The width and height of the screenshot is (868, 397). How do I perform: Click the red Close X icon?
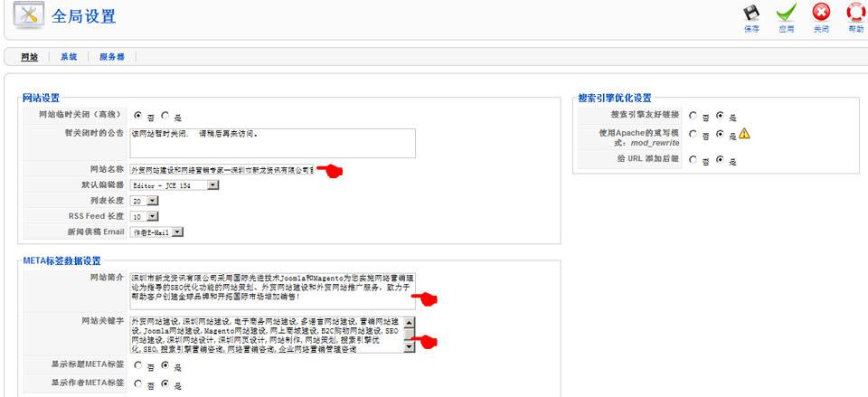click(821, 12)
